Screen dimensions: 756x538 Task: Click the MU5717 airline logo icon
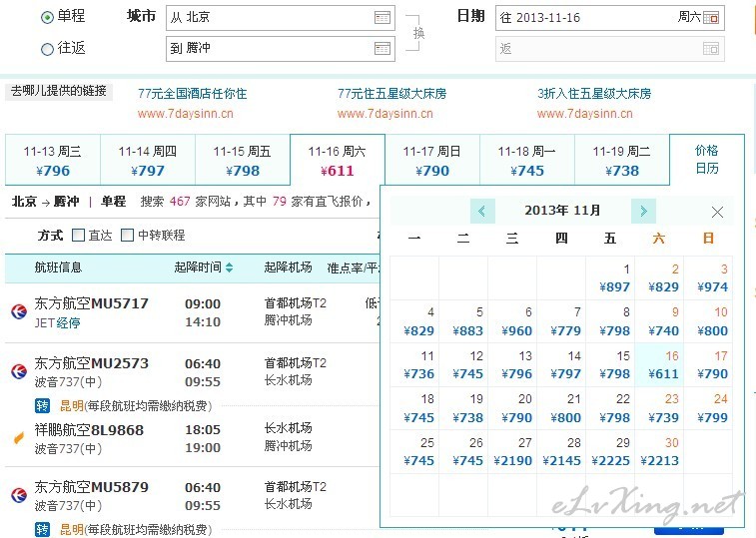click(19, 311)
